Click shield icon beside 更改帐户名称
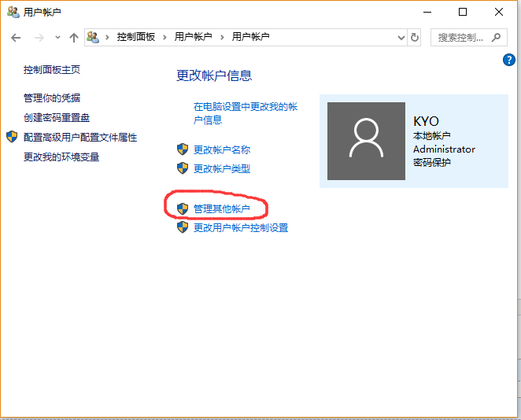 183,149
